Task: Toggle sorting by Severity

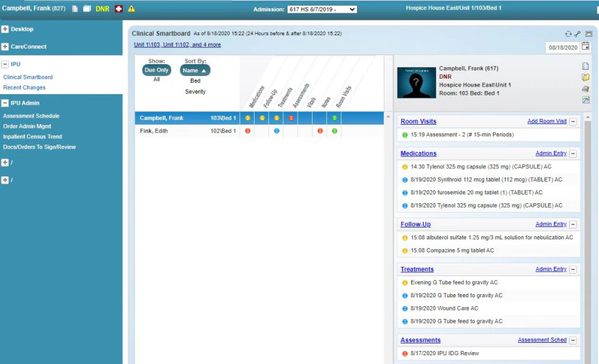Action: coord(195,91)
